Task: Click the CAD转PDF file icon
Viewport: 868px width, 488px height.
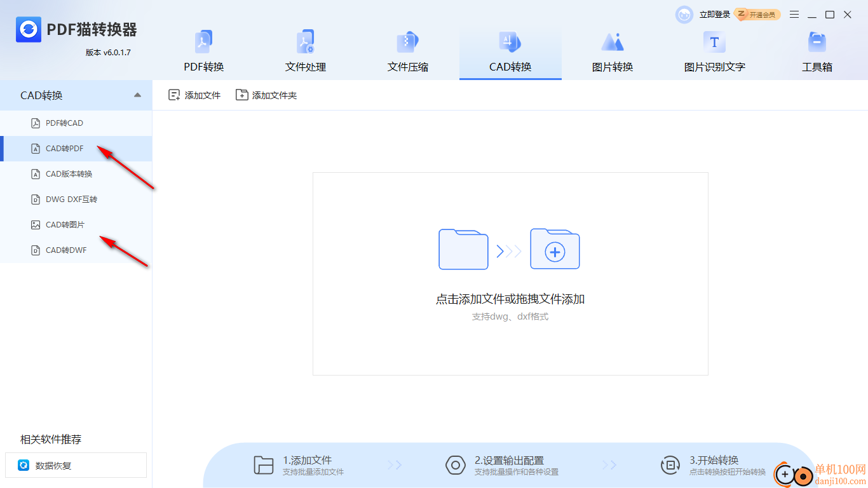Action: pos(36,149)
